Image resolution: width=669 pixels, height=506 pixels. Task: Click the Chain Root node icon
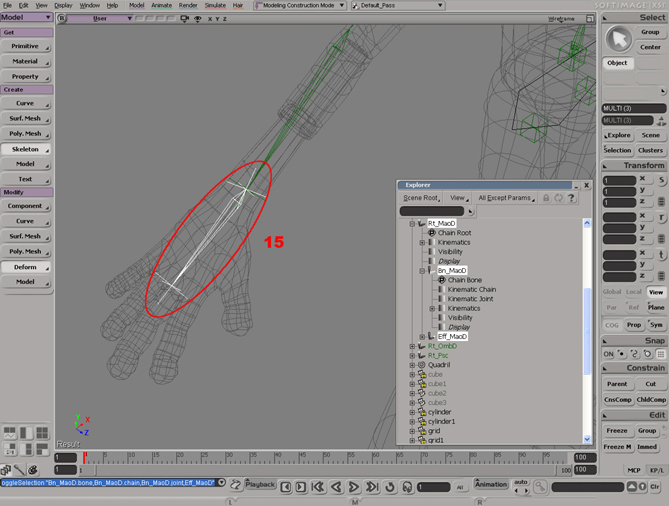click(x=430, y=233)
